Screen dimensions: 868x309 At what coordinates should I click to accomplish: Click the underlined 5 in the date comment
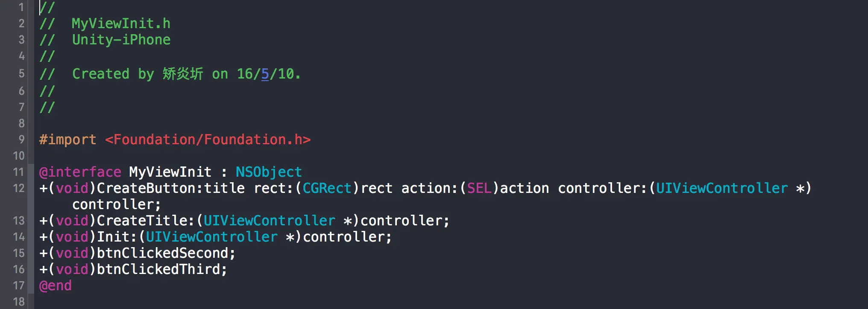pyautogui.click(x=265, y=74)
